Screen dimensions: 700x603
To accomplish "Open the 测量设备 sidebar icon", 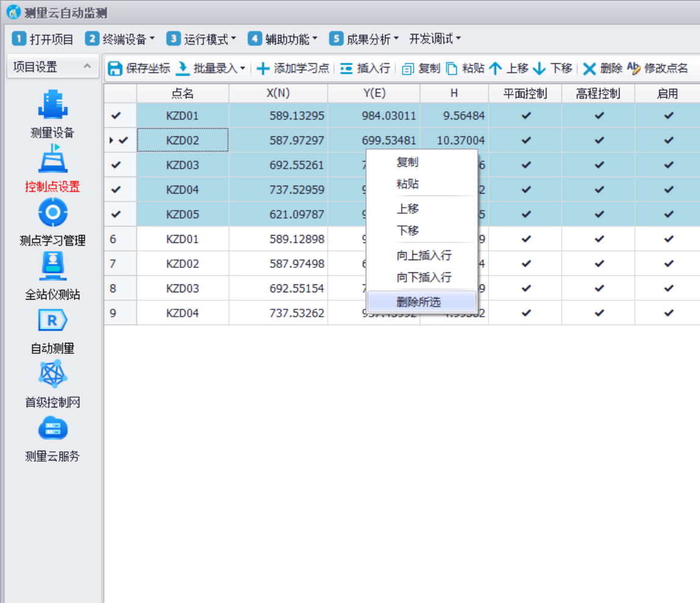I will (52, 105).
